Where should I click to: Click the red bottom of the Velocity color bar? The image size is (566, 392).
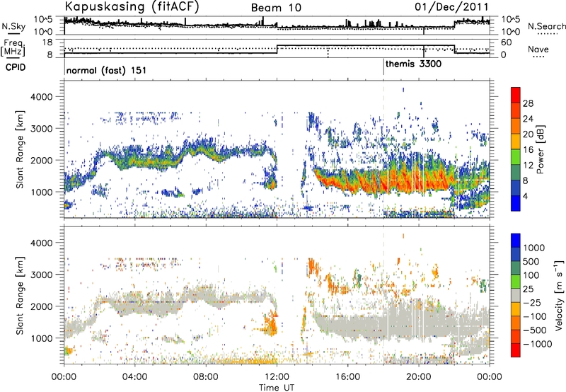516,350
